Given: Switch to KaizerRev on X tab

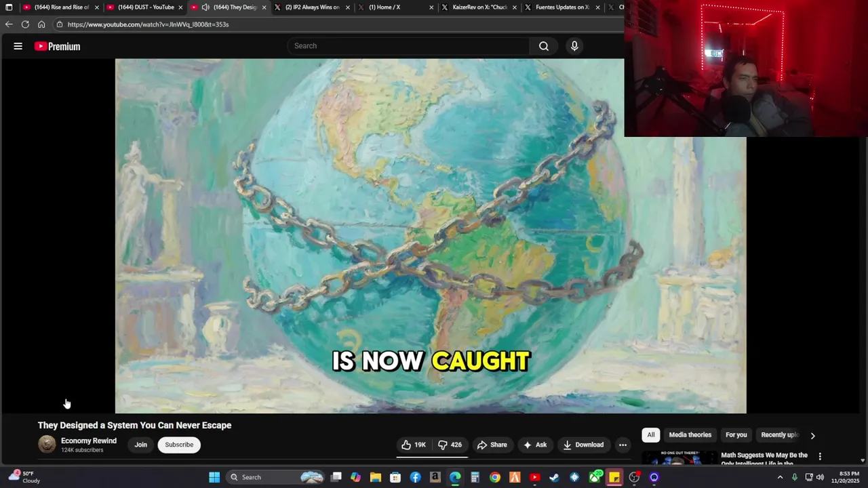Looking at the screenshot, I should click(478, 7).
